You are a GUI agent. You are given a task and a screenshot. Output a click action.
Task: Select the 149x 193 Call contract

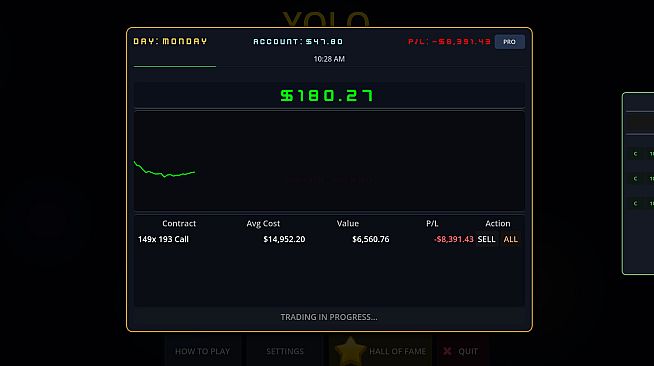[163, 239]
